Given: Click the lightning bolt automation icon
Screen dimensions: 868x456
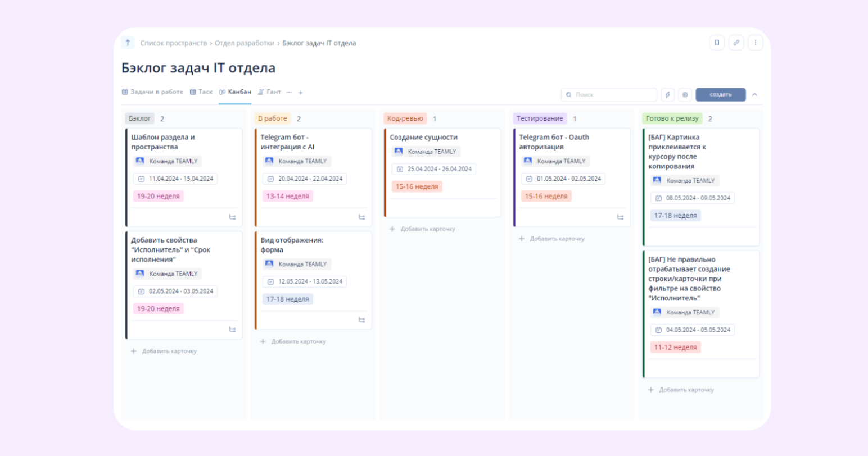Looking at the screenshot, I should (x=667, y=95).
